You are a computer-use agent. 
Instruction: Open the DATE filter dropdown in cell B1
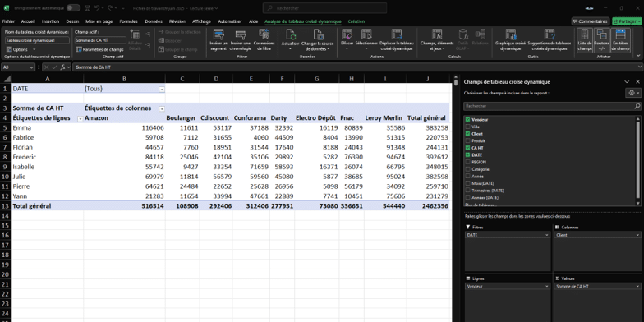click(x=162, y=89)
